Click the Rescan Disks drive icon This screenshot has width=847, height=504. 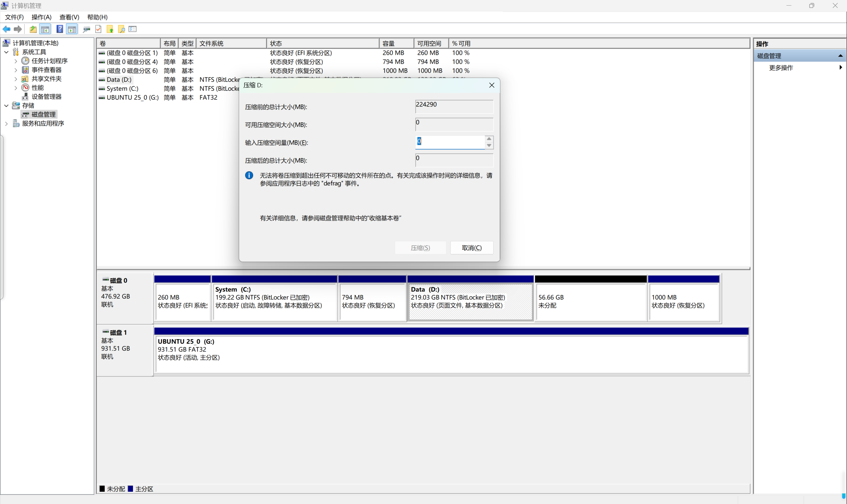point(86,29)
